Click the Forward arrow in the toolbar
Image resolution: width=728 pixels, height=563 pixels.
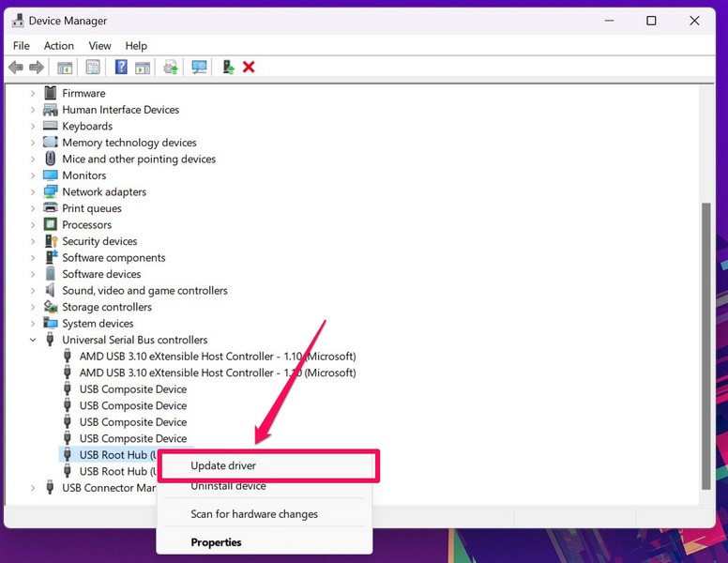pyautogui.click(x=37, y=68)
